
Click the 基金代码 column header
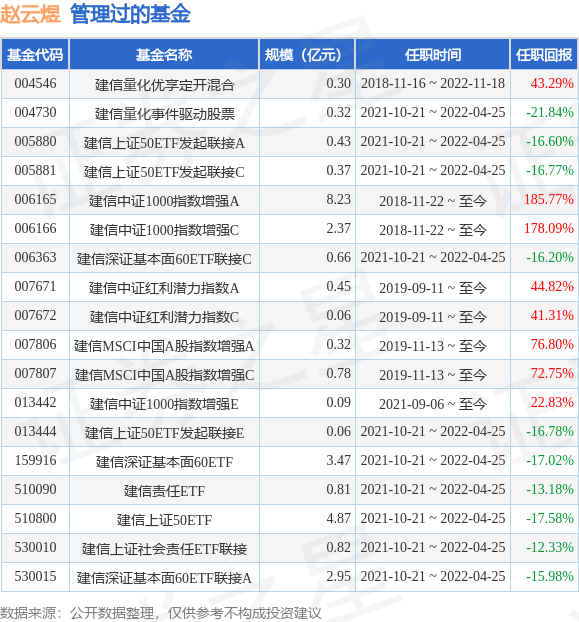35,54
